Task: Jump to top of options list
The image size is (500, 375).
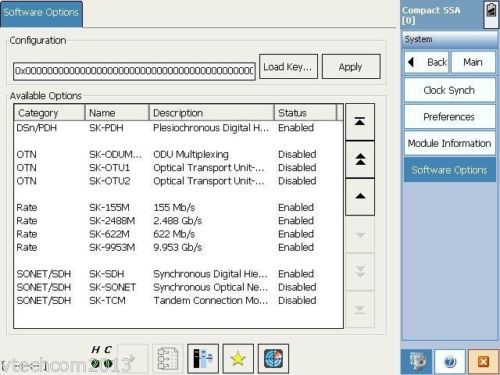Action: [x=360, y=122]
